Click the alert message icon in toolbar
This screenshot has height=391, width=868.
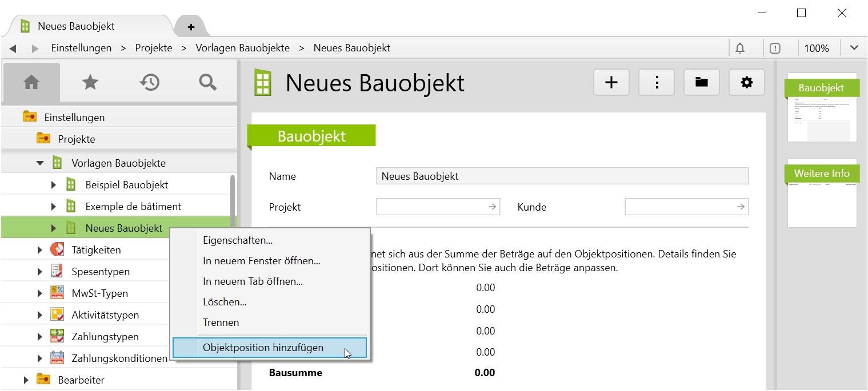775,49
